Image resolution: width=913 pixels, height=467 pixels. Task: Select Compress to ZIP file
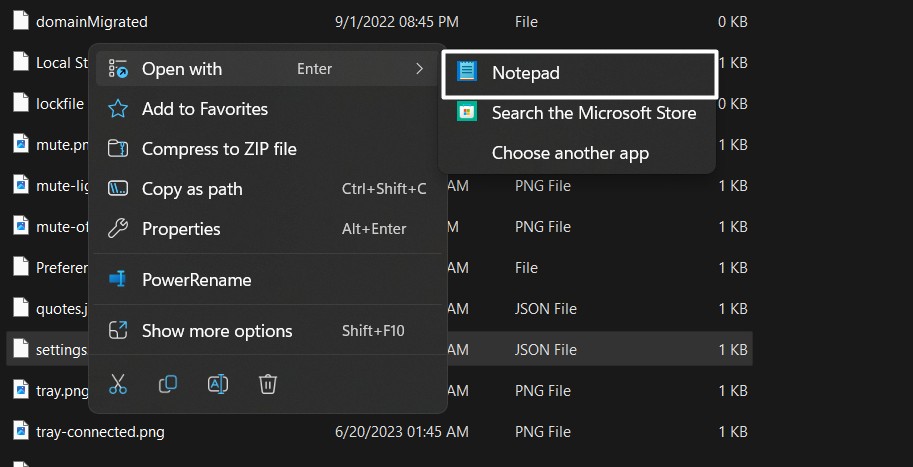pyautogui.click(x=219, y=149)
